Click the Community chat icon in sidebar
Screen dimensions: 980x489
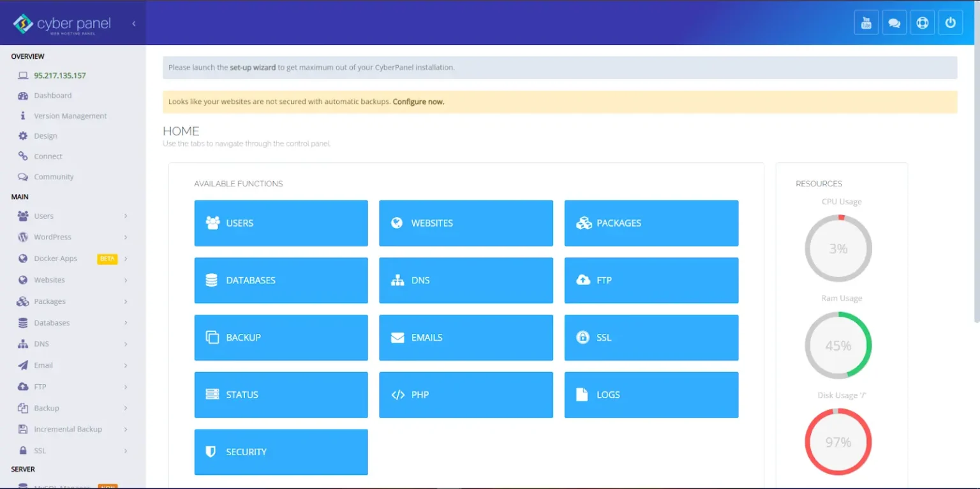click(x=23, y=177)
